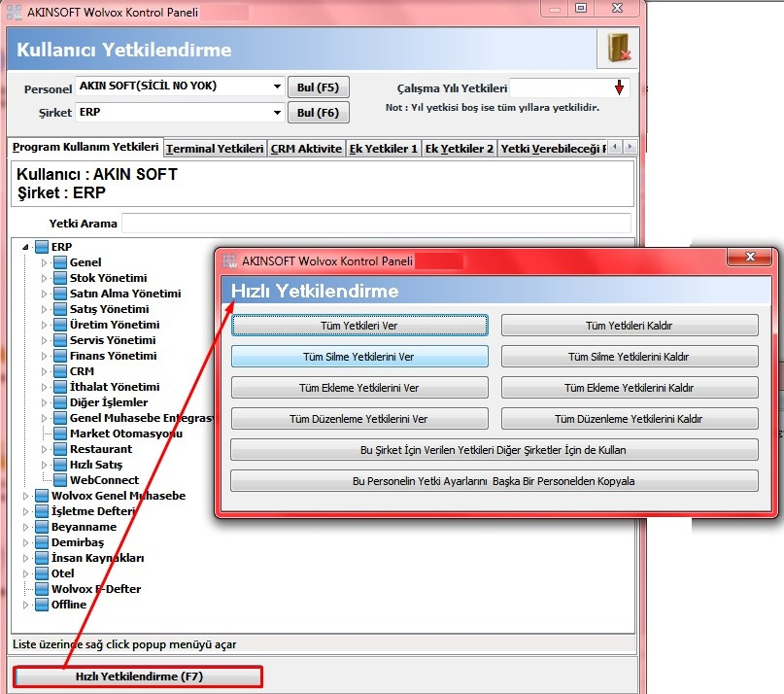Switch to Program Kullanım Yetkileri tab
784x694 pixels.
tap(85, 147)
